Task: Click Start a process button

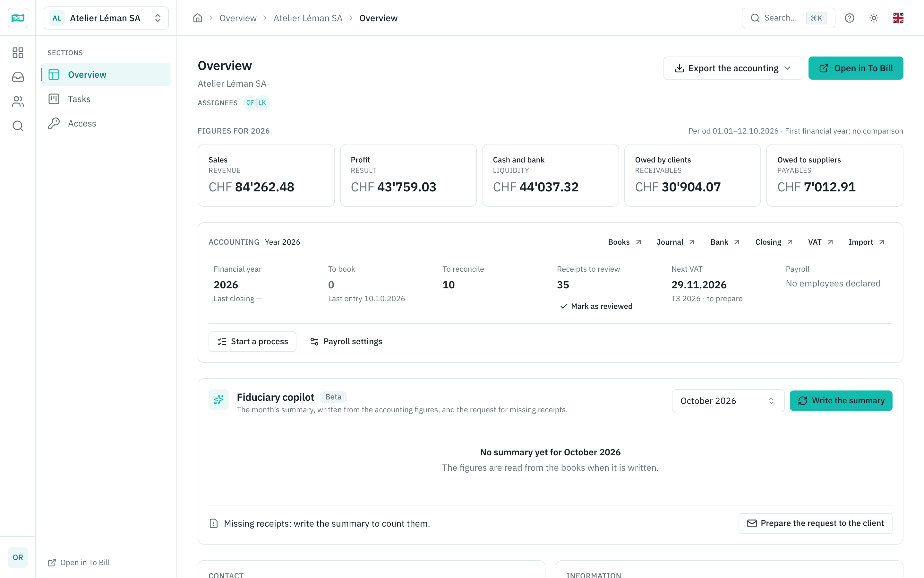Action: pyautogui.click(x=252, y=341)
